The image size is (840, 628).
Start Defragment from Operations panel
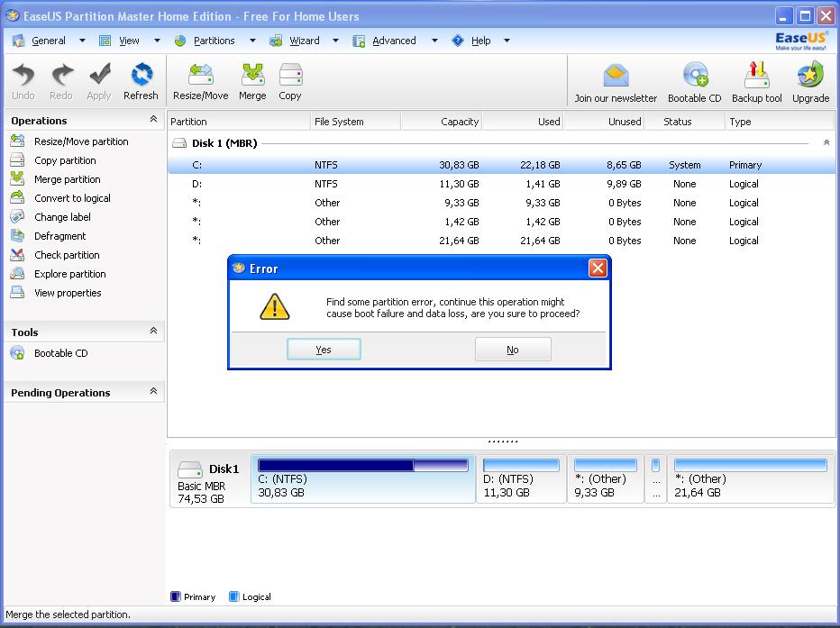pyautogui.click(x=59, y=236)
